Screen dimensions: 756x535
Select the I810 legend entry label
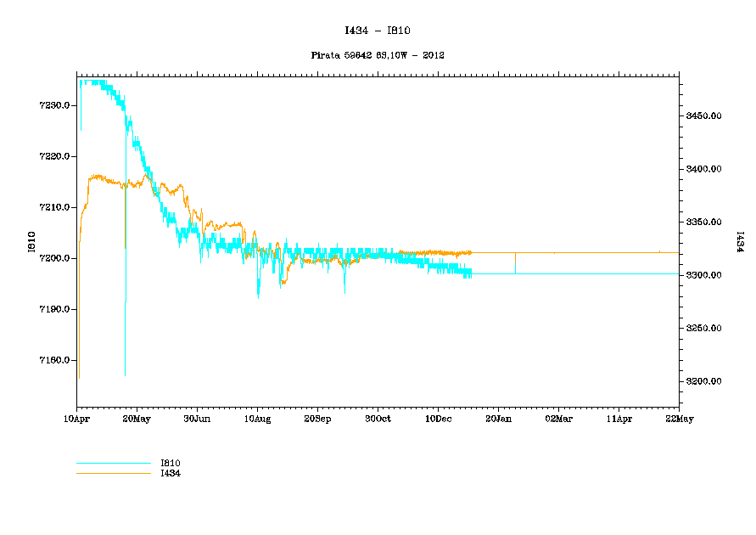(x=171, y=463)
